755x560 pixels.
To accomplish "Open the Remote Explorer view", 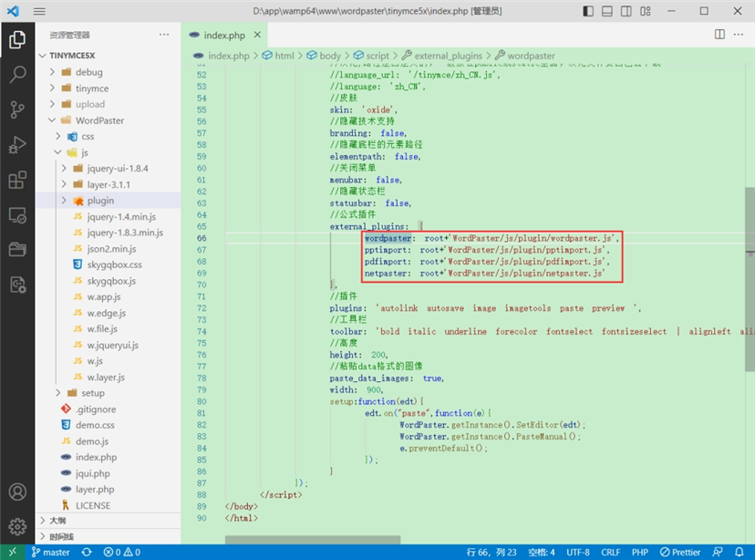I will tap(17, 215).
